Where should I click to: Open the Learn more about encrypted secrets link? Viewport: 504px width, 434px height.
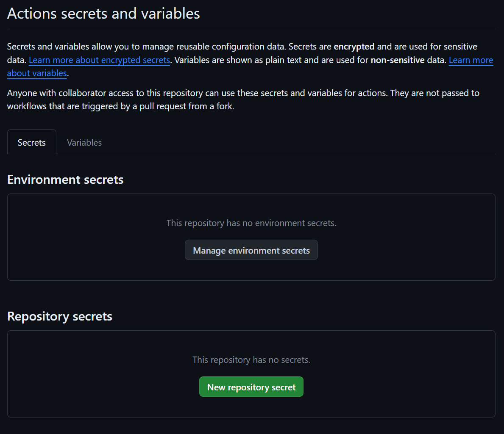(x=99, y=60)
